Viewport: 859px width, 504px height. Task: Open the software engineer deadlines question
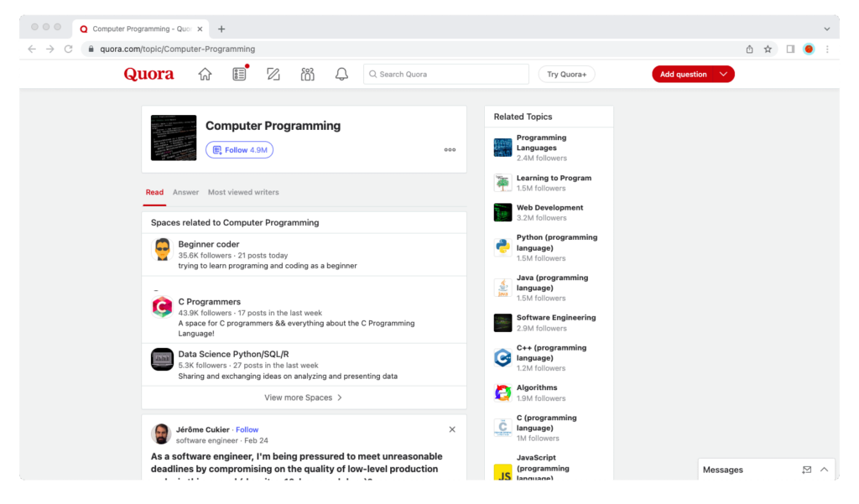coord(297,467)
